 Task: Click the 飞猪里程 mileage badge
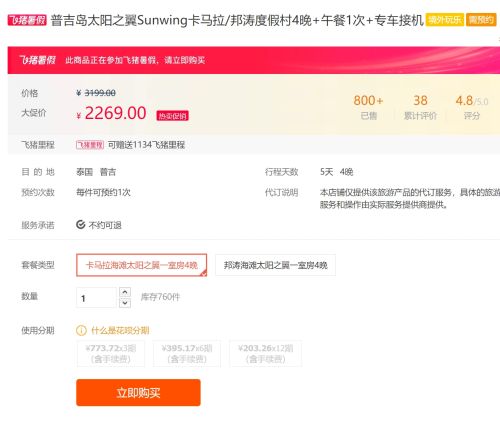90,145
